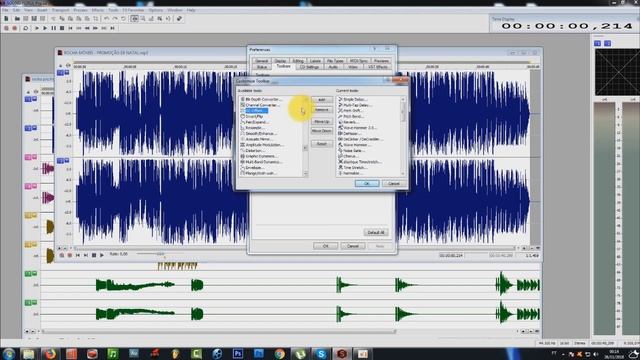
Task: Select Distortion in available tools list
Action: (x=253, y=151)
